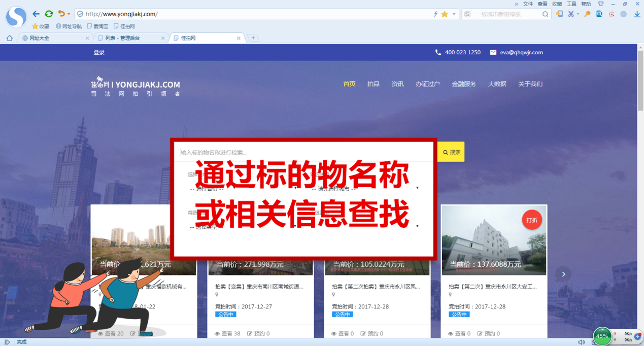Click the browser back arrow
Screen dimensions: 644x346
(36, 14)
